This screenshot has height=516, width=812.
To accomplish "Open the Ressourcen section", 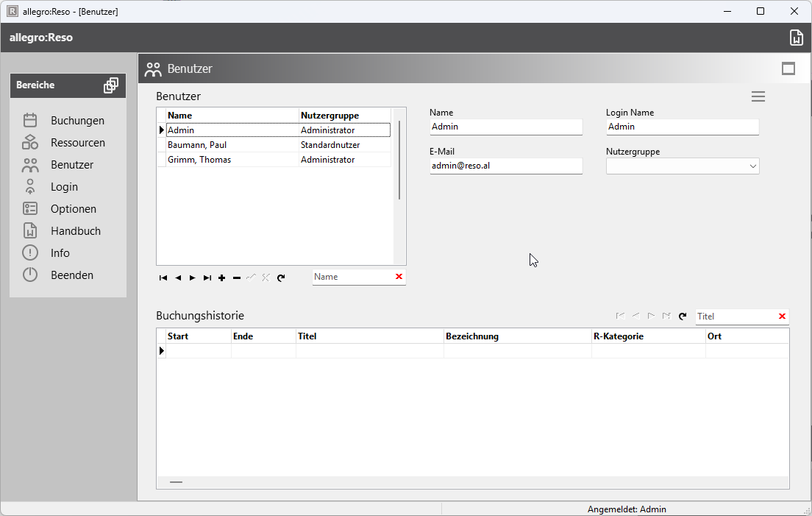I will click(x=77, y=143).
